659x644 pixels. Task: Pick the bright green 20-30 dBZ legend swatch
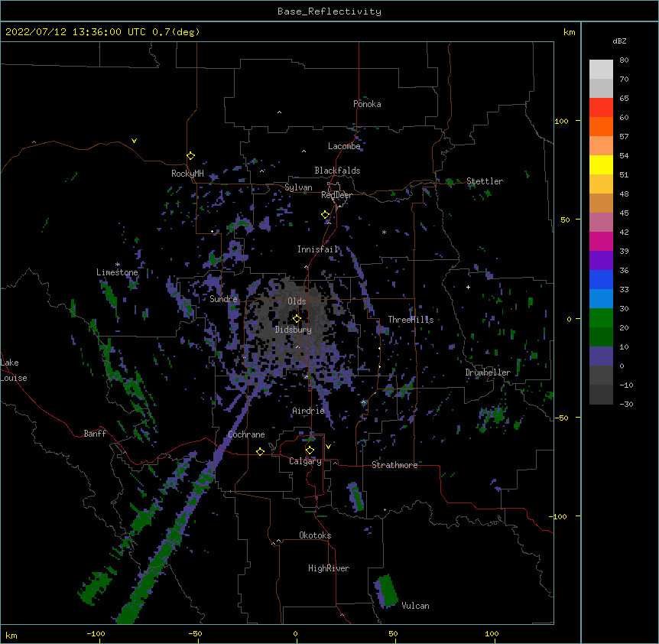coord(601,318)
